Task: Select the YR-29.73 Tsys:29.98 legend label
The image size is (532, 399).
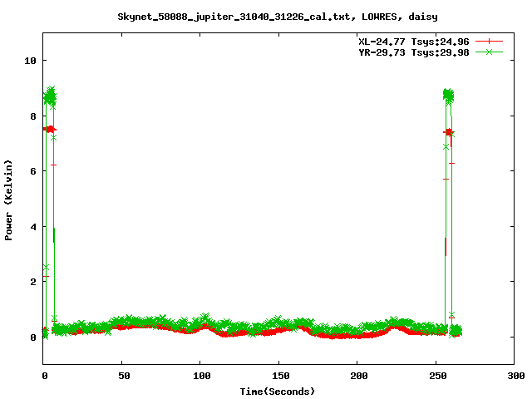Action: click(x=414, y=52)
